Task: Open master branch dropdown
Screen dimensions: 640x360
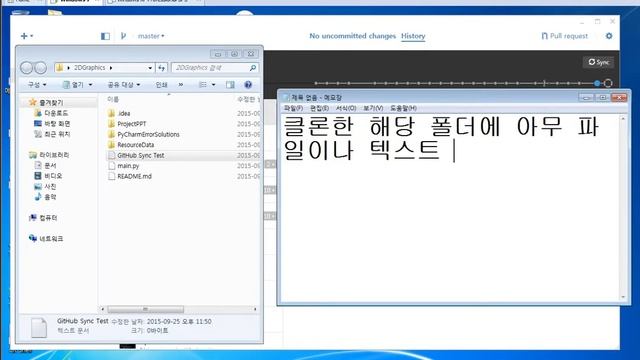Action: [x=151, y=36]
